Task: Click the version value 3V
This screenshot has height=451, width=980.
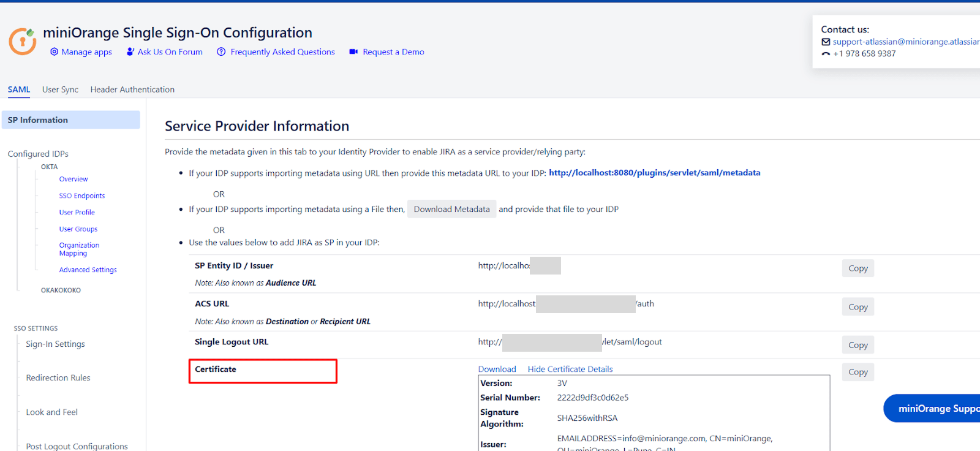Action: pos(562,383)
